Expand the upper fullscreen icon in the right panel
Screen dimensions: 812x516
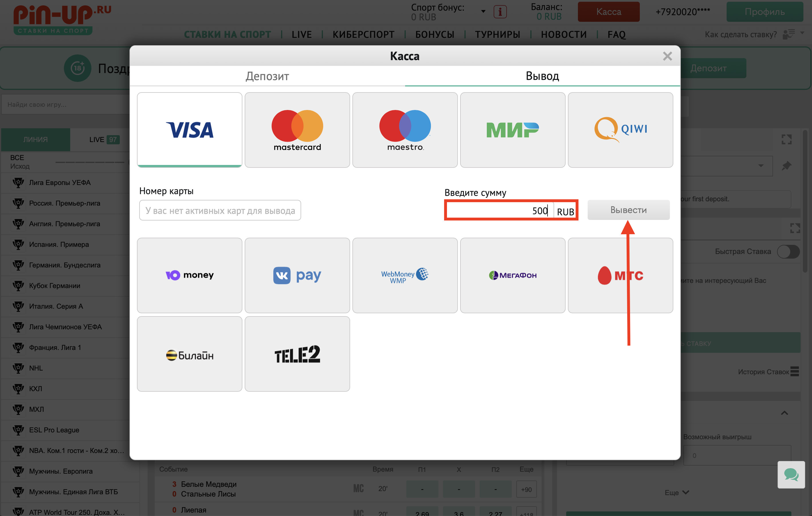click(786, 139)
